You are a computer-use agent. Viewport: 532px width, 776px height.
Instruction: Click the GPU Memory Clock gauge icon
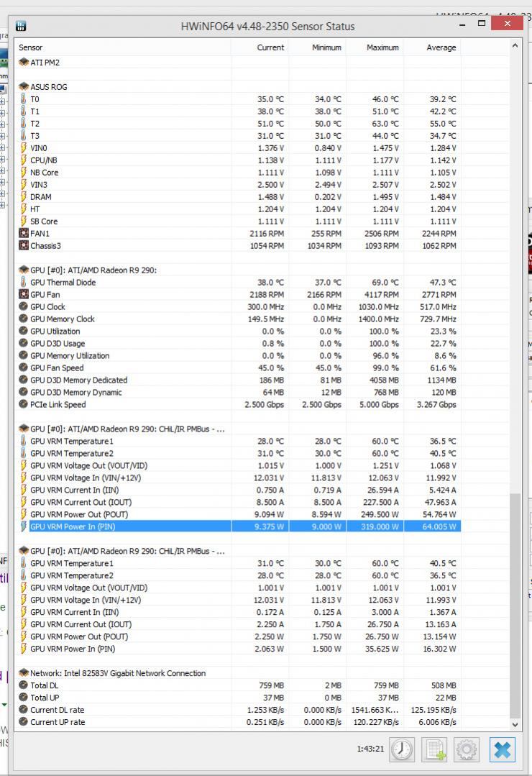coord(23,319)
